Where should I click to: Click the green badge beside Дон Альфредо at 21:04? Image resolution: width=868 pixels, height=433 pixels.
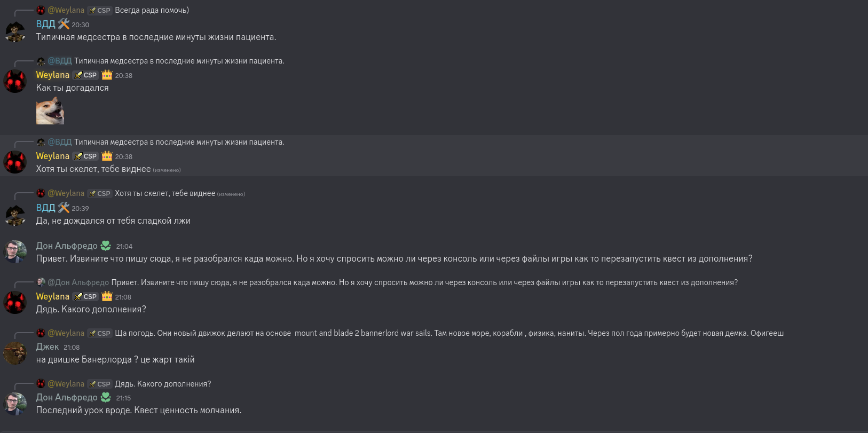coord(106,246)
